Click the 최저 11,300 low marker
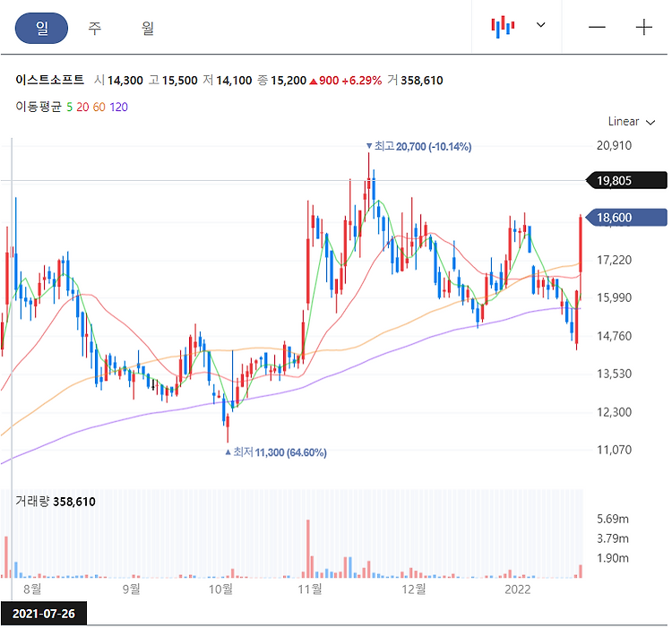Screen dimensions: 672x628 276,452
